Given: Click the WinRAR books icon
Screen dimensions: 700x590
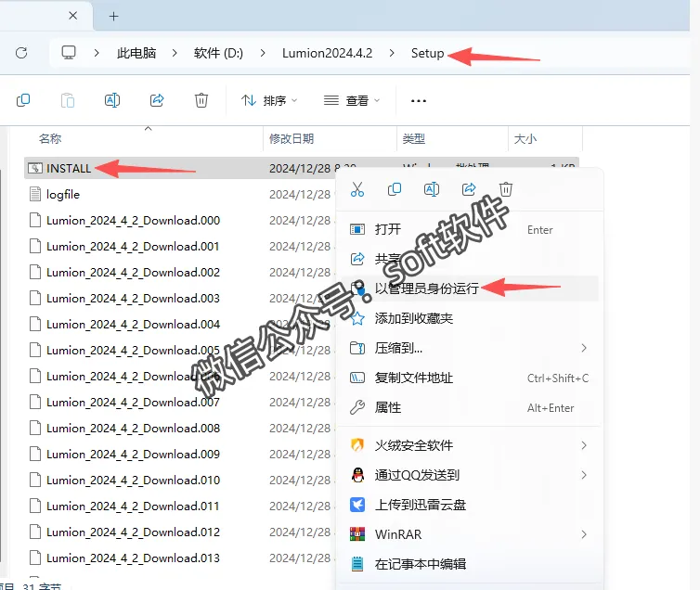Looking at the screenshot, I should point(357,534).
